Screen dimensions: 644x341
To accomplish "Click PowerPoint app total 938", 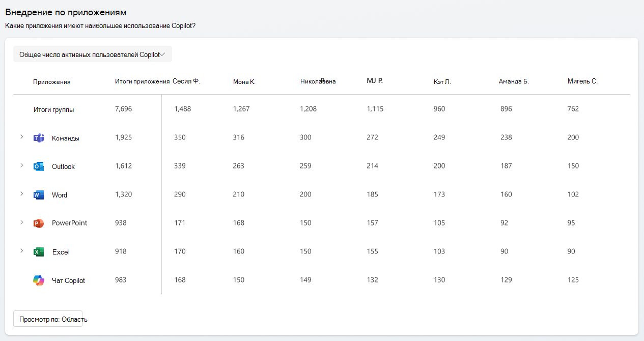I will click(121, 223).
